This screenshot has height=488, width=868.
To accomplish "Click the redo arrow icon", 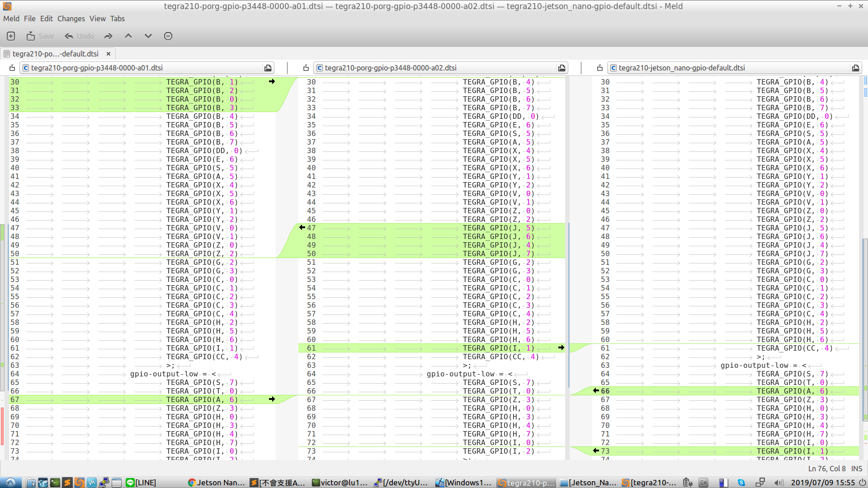I will pyautogui.click(x=108, y=36).
